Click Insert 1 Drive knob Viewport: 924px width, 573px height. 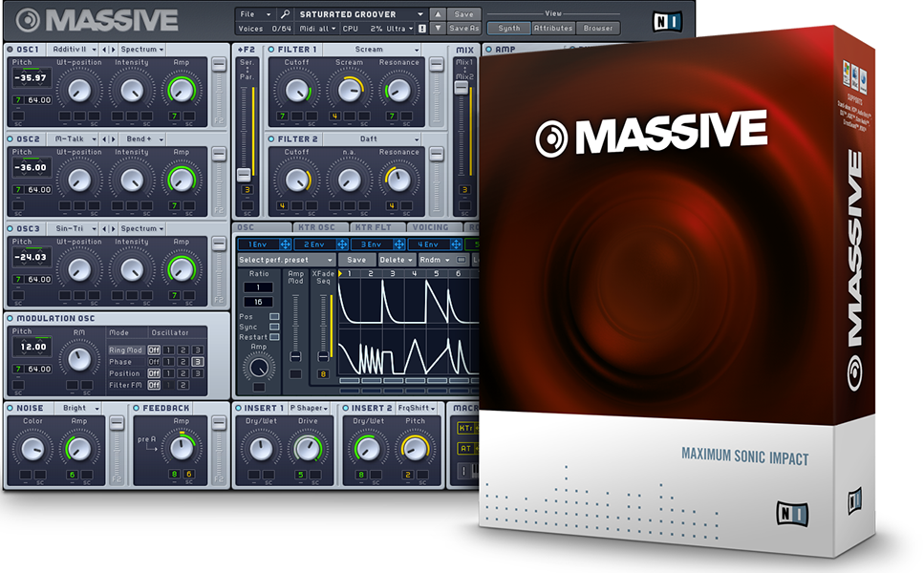(x=308, y=449)
